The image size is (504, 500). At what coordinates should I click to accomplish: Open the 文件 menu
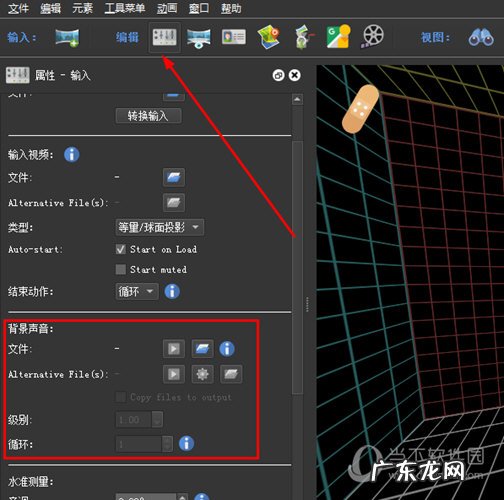[x=18, y=8]
